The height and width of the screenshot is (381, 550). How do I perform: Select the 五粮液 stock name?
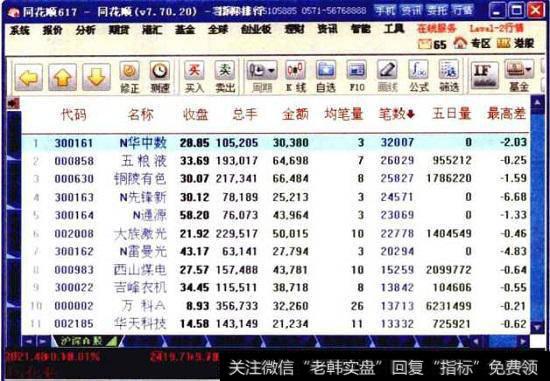(x=144, y=161)
